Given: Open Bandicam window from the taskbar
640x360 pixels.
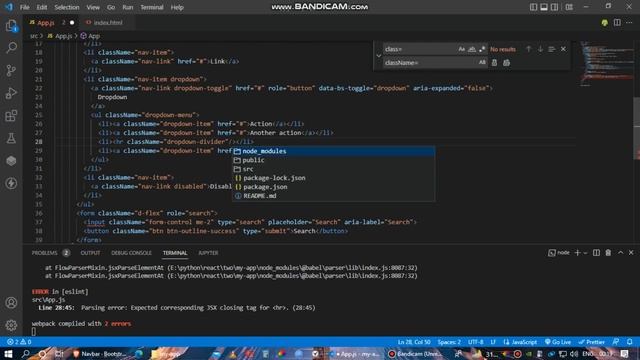Looking at the screenshot, I should [415, 353].
